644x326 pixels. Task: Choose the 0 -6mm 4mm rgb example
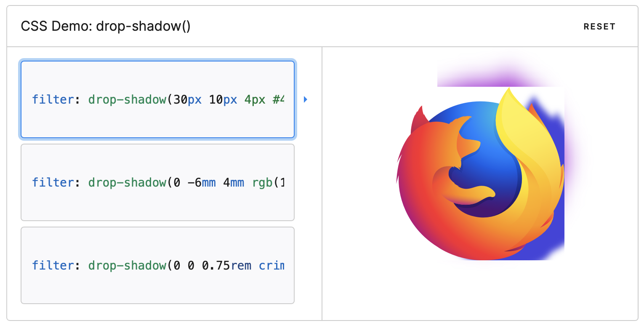[157, 182]
